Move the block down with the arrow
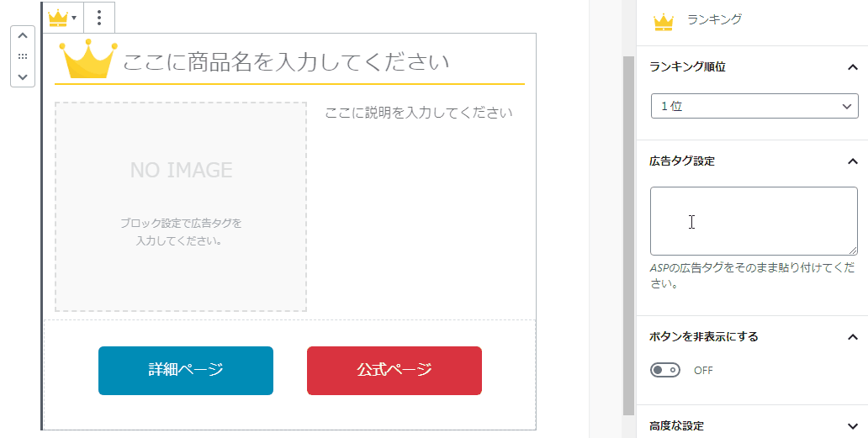The image size is (868, 438). [x=23, y=77]
